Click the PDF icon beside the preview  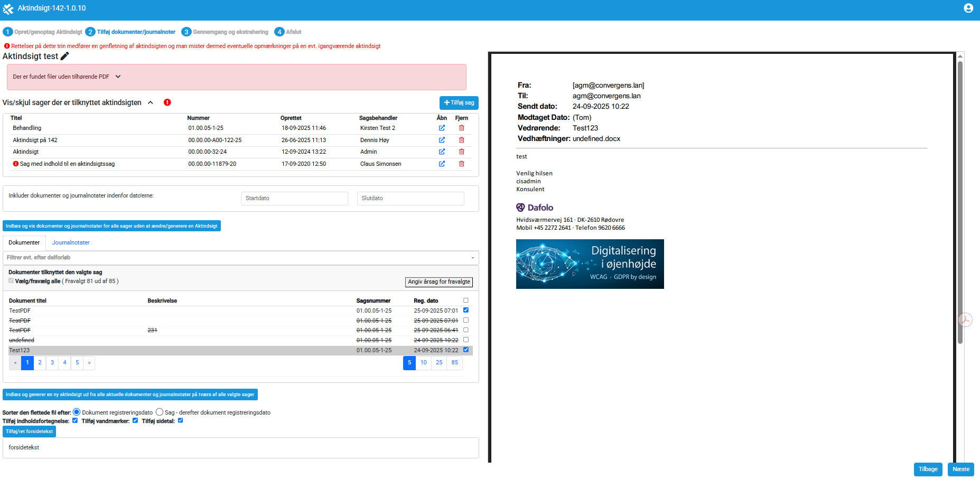pos(965,320)
